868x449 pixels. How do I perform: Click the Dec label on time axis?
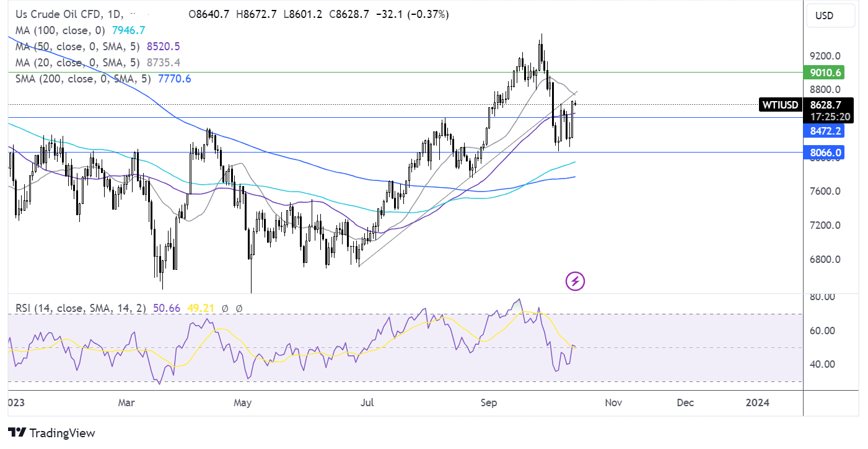(685, 402)
